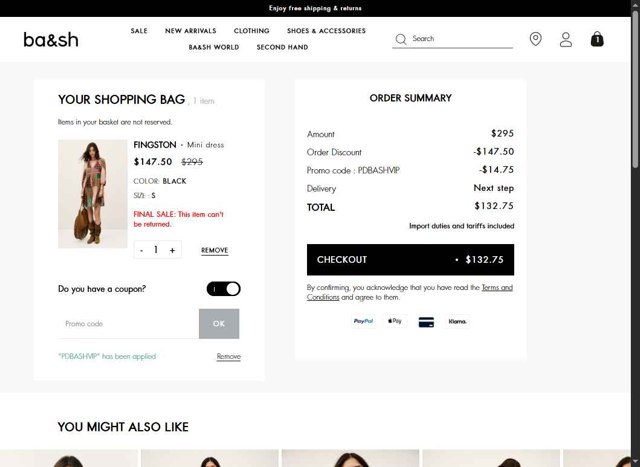Screen dimensions: 640x467
Task: Click the 'Enjoy free shipping & returns' banner
Action: coord(315,8)
